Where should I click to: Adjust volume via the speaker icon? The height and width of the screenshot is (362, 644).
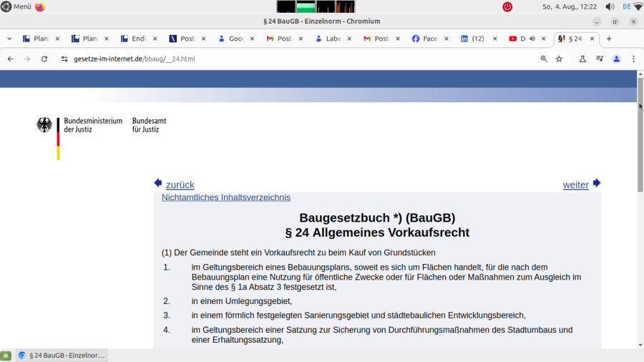click(610, 6)
